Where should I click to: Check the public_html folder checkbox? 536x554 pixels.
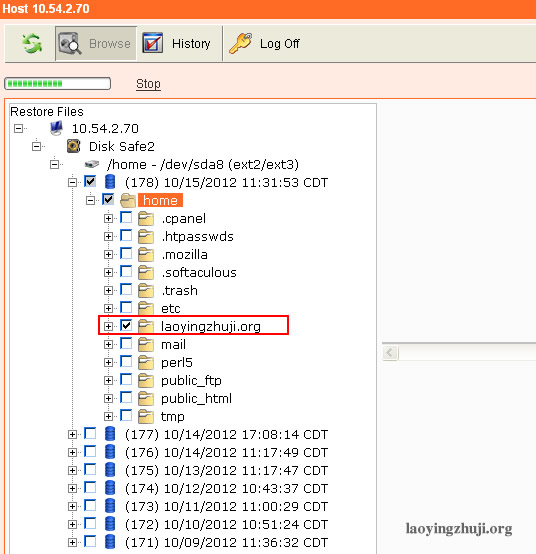tap(126, 397)
